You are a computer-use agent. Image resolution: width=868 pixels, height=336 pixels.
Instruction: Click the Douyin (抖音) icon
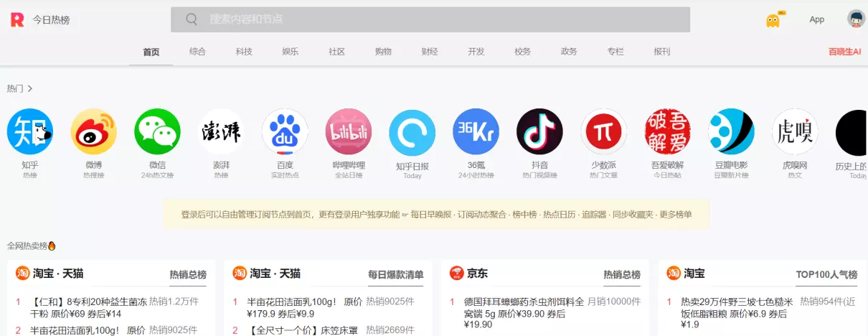coord(539,132)
